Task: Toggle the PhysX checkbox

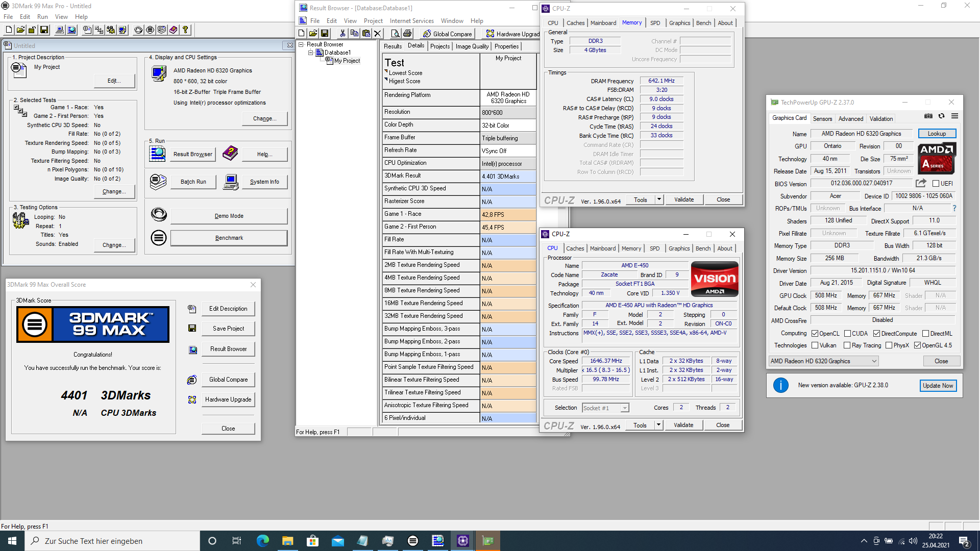Action: point(889,345)
